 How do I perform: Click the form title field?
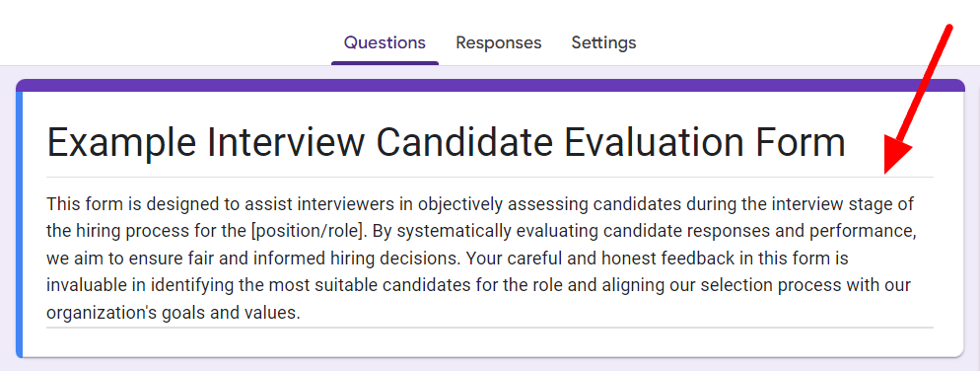click(489, 144)
